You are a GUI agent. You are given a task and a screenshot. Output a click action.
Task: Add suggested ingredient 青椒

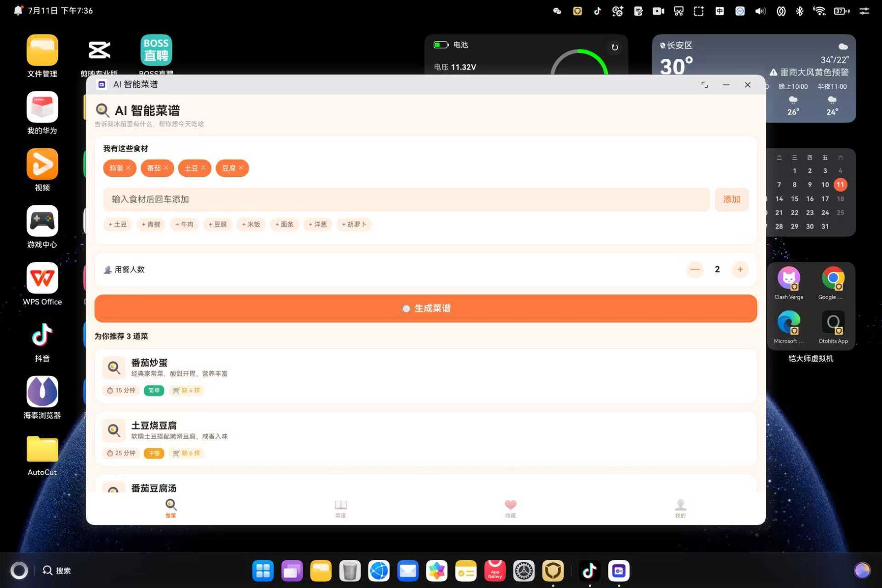[x=151, y=224]
